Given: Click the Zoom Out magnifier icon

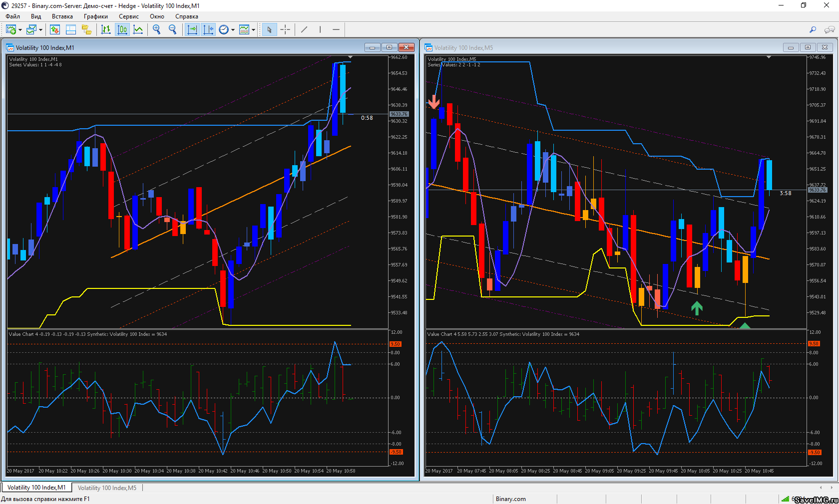Looking at the screenshot, I should (173, 30).
